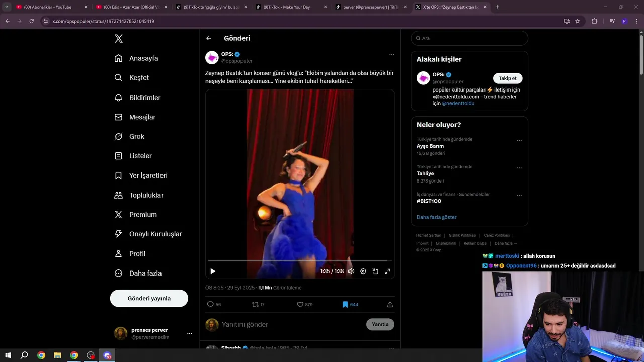Open Chrome profile avatar
This screenshot has height=362, width=644.
tap(624, 21)
